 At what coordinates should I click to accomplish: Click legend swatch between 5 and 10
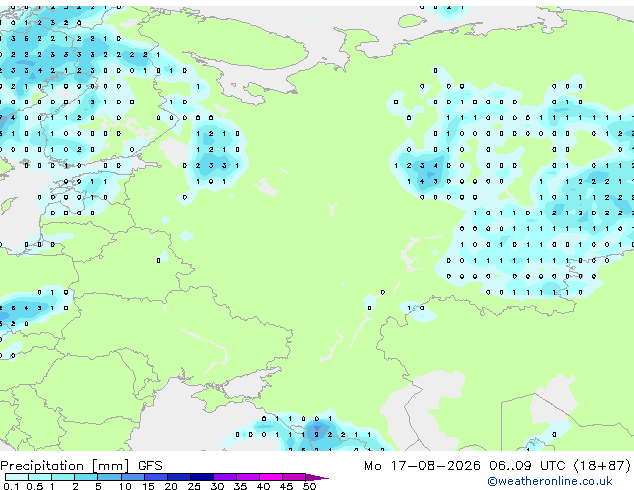pyautogui.click(x=109, y=477)
